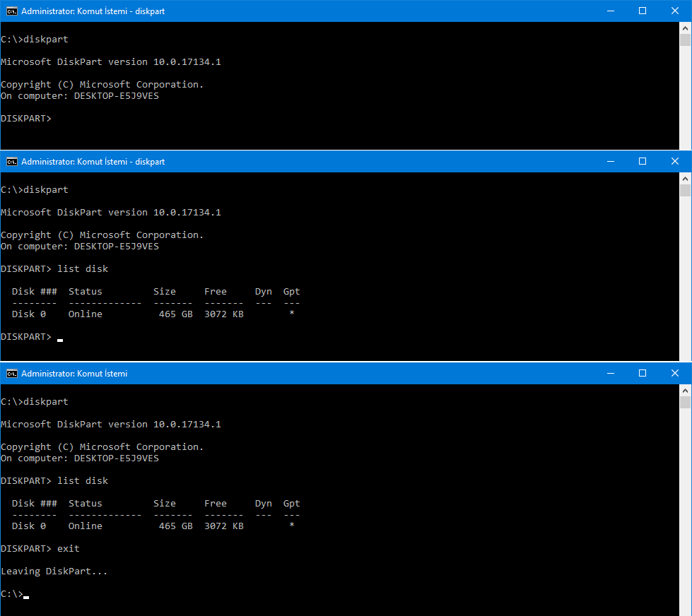Click '3072 KB' free value in middle window
Screen dimensions: 692x616
(x=224, y=314)
